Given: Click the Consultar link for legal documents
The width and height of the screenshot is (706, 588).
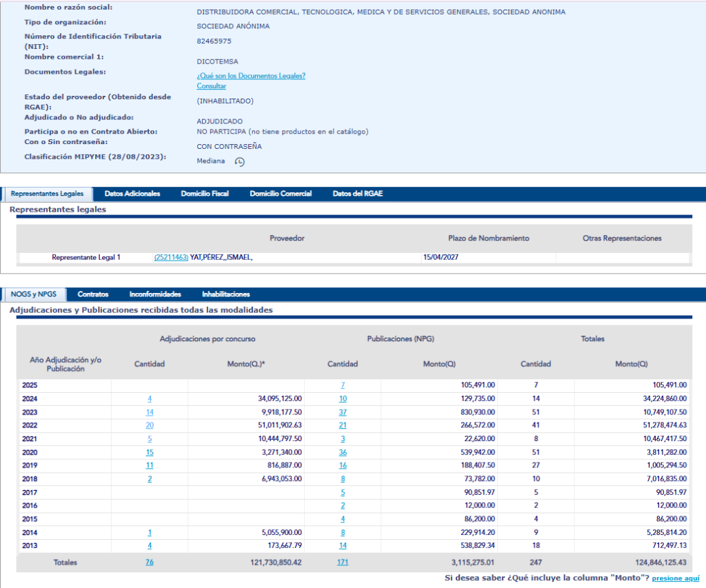Looking at the screenshot, I should click(211, 86).
